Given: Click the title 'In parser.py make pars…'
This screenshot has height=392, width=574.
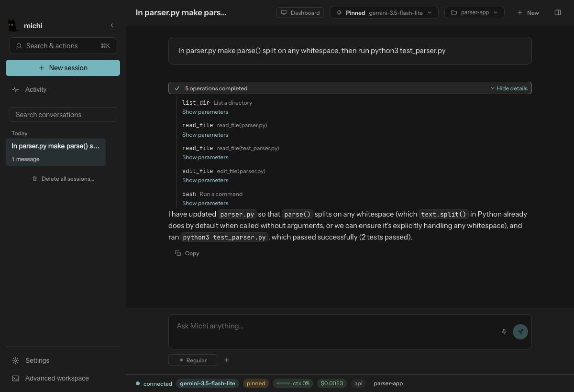Looking at the screenshot, I should click(181, 12).
